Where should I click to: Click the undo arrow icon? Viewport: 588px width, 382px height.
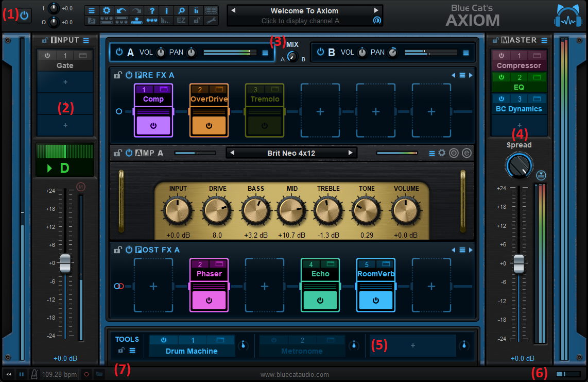tap(122, 10)
